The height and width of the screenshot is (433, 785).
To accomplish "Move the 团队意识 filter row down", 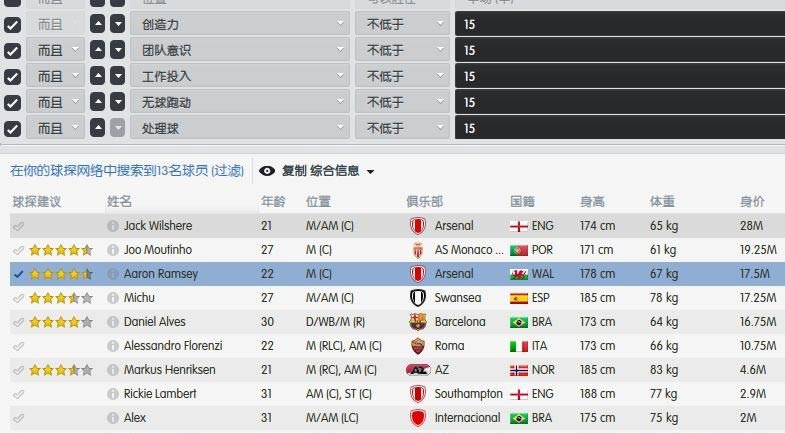I will click(118, 50).
